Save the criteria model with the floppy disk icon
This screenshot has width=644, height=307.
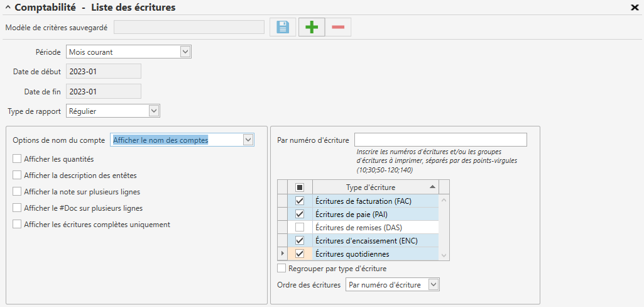tap(283, 28)
